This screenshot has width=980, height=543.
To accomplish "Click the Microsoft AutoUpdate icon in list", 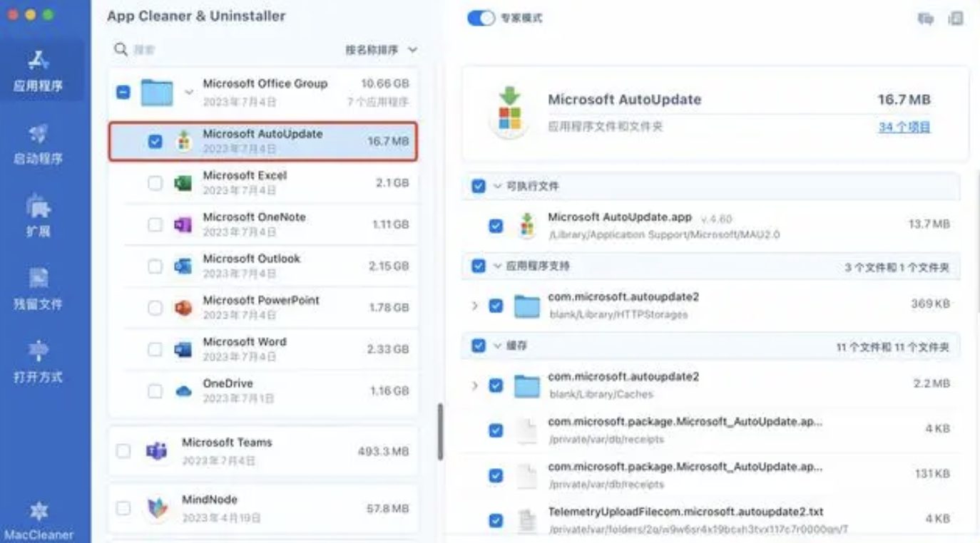I will 183,141.
